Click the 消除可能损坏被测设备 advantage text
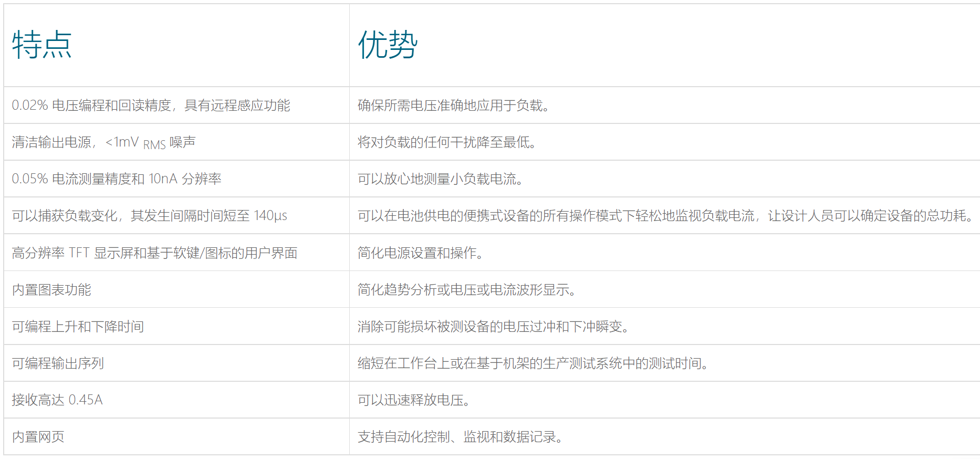This screenshot has height=459, width=980. 493,327
